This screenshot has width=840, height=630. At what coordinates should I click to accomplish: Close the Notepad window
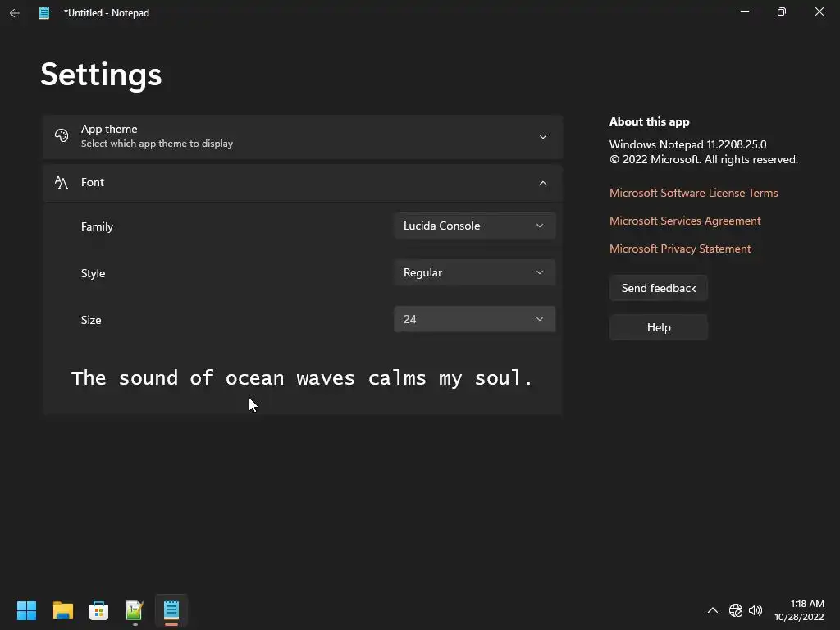(819, 11)
